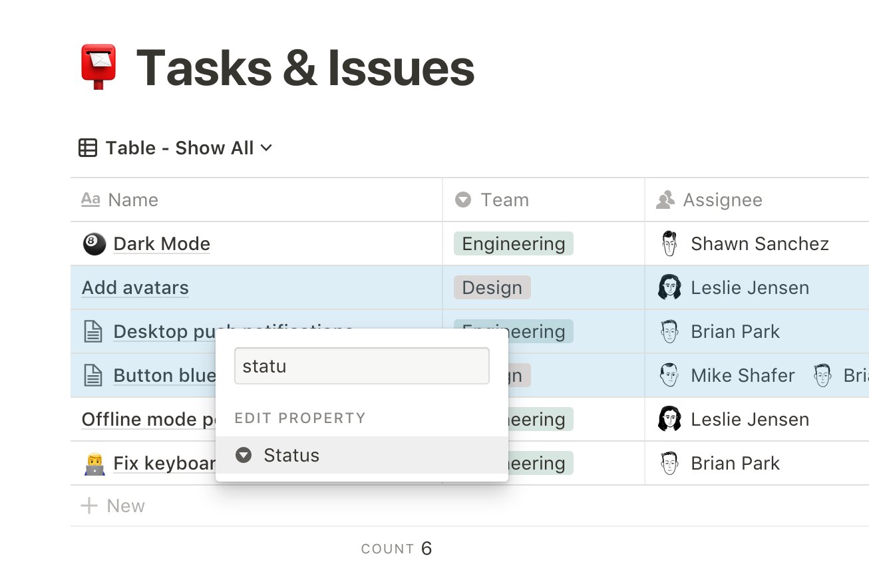The width and height of the screenshot is (869, 588).
Task: Click the technologist emoji beside Fix keyboard
Action: point(93,464)
